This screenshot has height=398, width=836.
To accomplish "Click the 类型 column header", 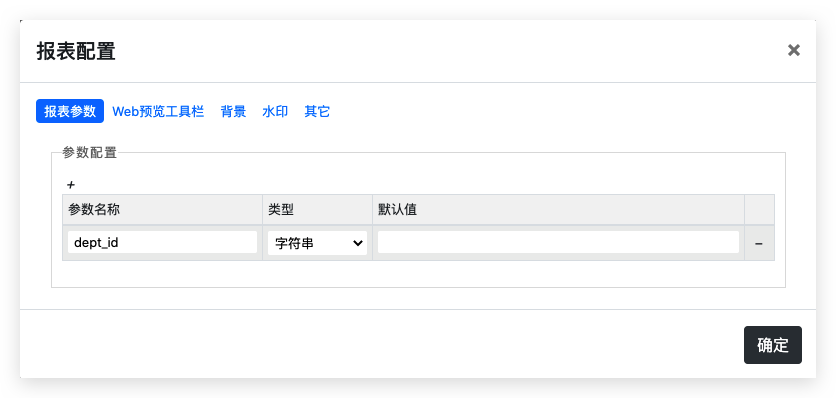I will click(317, 210).
